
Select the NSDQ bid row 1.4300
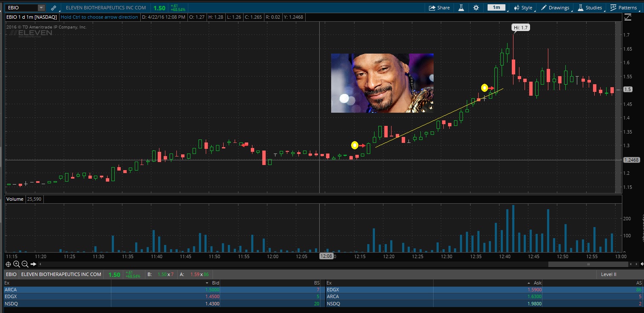pyautogui.click(x=165, y=304)
